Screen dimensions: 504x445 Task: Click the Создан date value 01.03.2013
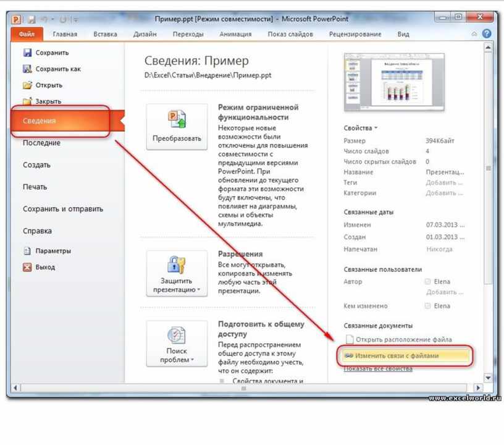(445, 237)
